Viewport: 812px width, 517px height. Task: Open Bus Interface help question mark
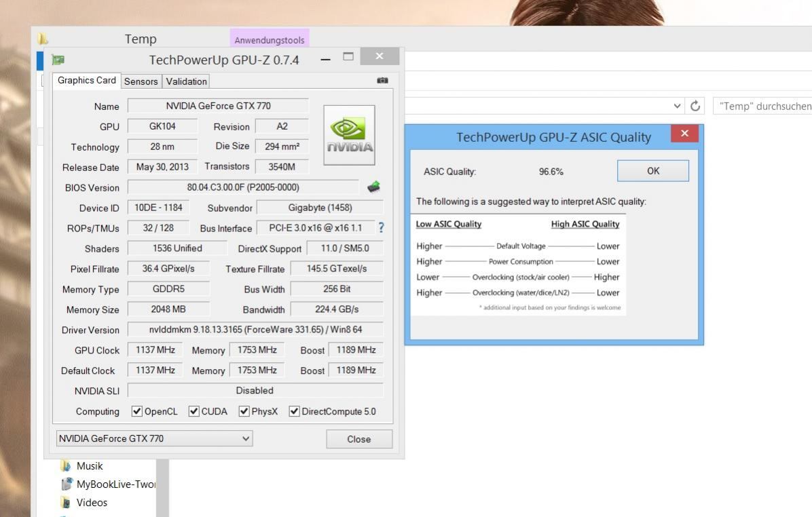pos(381,227)
